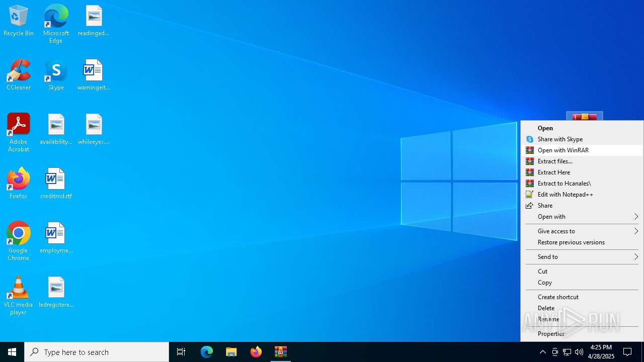The image size is (644, 362).
Task: Open the network icon in system tray
Action: (x=567, y=352)
